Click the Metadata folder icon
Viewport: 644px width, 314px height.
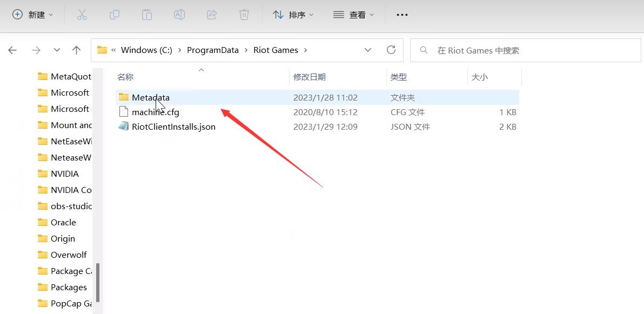point(124,97)
